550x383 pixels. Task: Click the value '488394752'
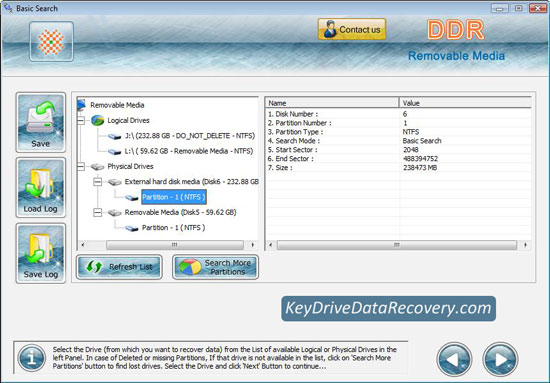[420, 159]
